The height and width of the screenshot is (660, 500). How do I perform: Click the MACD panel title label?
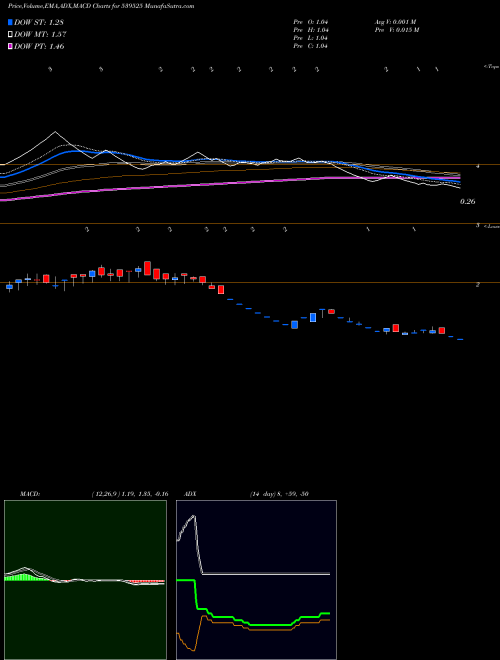tap(30, 494)
